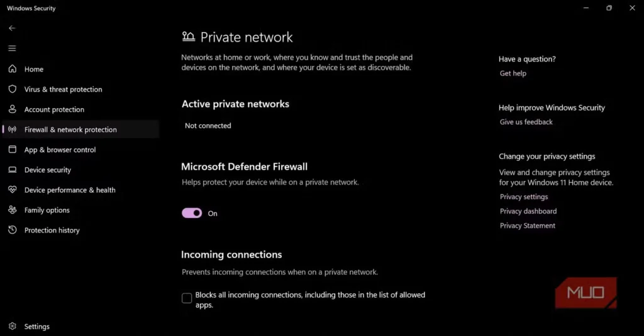Open the Privacy settings link
The width and height of the screenshot is (644, 336).
point(524,197)
